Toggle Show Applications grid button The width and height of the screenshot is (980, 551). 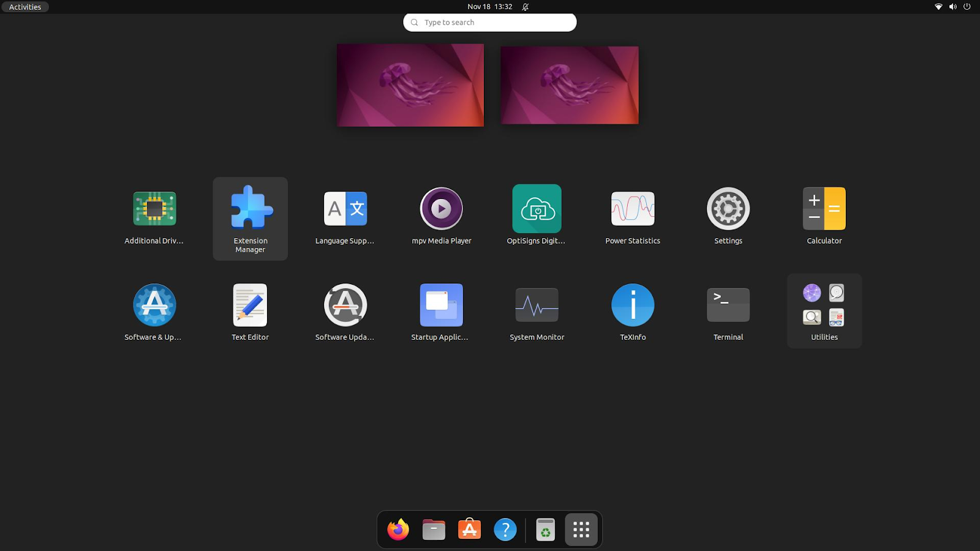[x=581, y=530]
